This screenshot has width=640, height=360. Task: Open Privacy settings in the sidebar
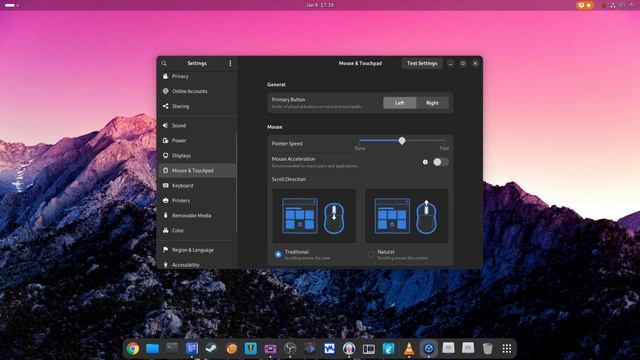(197, 76)
